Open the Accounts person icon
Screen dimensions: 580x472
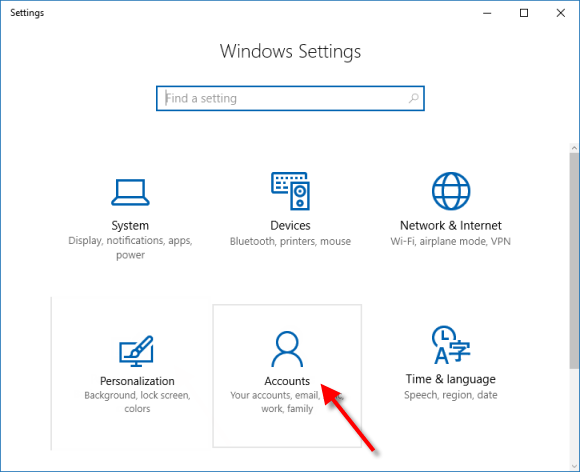(287, 349)
